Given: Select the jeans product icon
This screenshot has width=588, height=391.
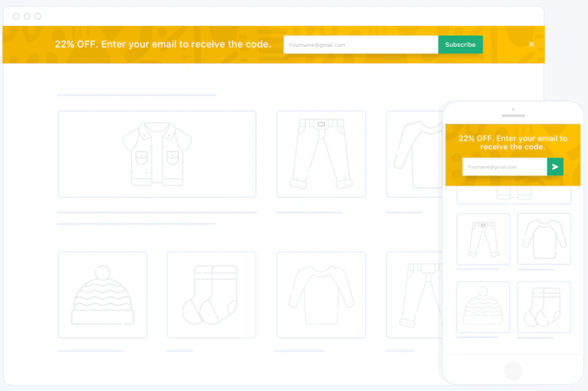Looking at the screenshot, I should pos(321,154).
